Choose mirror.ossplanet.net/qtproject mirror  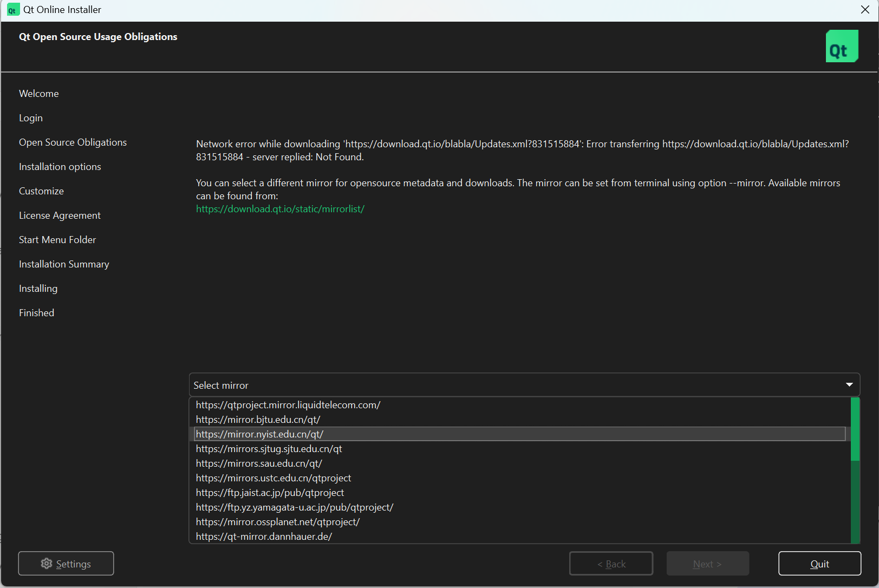tap(520, 522)
